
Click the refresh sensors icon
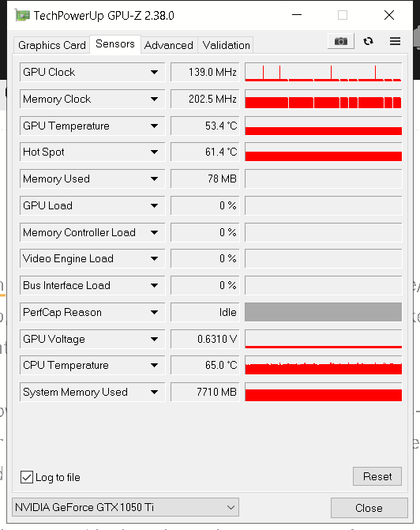coord(368,41)
